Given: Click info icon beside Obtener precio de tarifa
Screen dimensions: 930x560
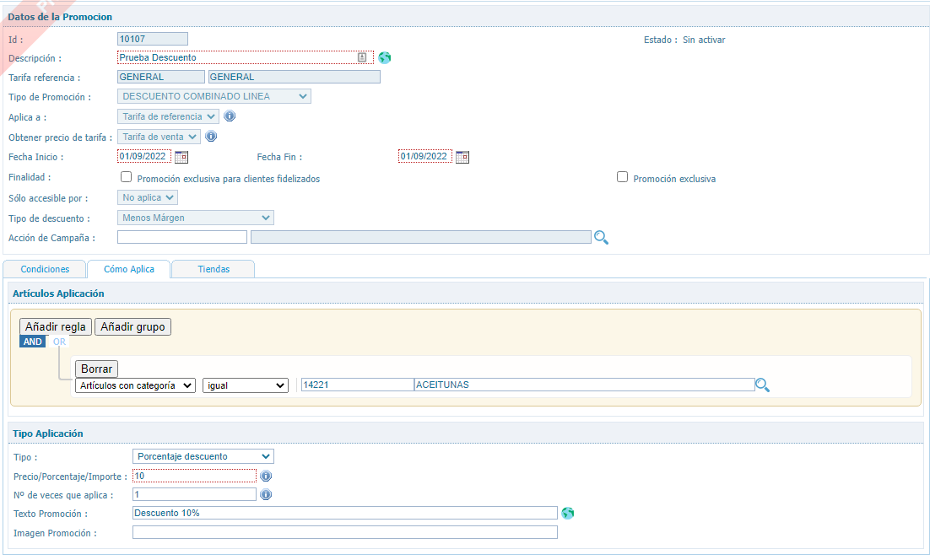Looking at the screenshot, I should (x=211, y=137).
